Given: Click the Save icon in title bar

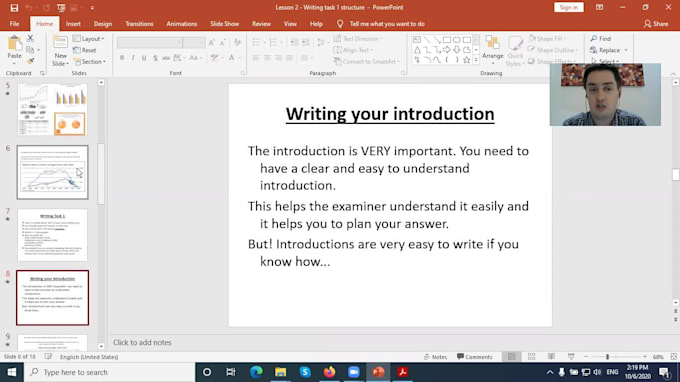Looking at the screenshot, I should click(14, 8).
